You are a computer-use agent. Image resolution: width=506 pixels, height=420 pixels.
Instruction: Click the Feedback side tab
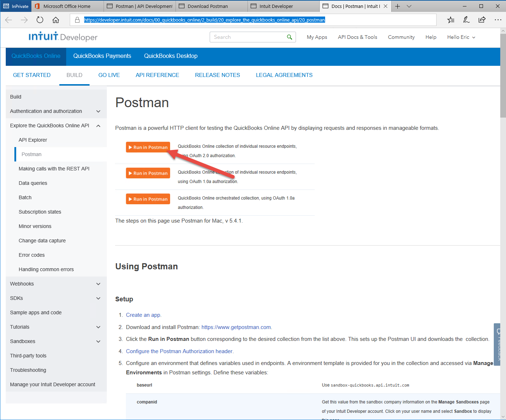pyautogui.click(x=498, y=344)
